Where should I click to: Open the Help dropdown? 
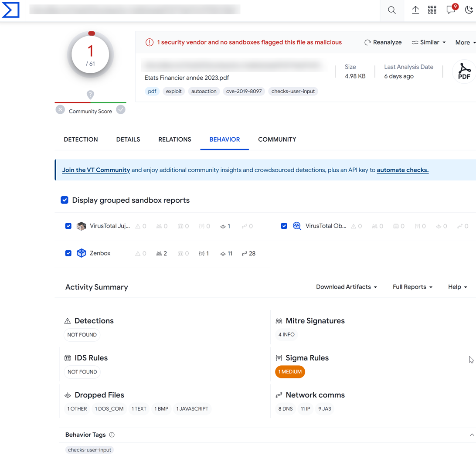tap(458, 287)
